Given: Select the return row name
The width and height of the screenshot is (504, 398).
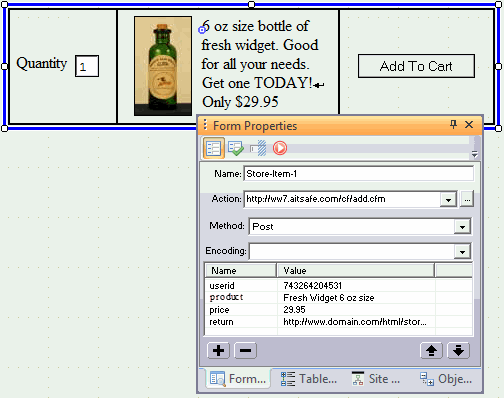Looking at the screenshot, I should (221, 322).
